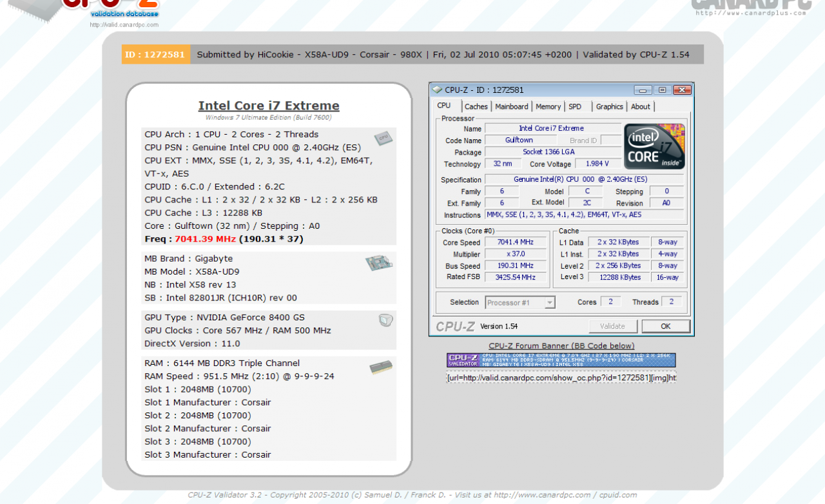The height and width of the screenshot is (504, 825).
Task: Switch to the Mainboard tab
Action: click(512, 107)
